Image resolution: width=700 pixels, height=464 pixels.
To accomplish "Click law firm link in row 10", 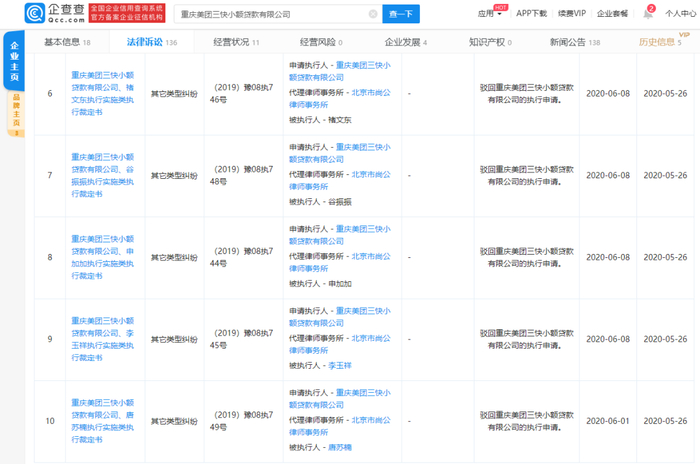I will 340,426.
